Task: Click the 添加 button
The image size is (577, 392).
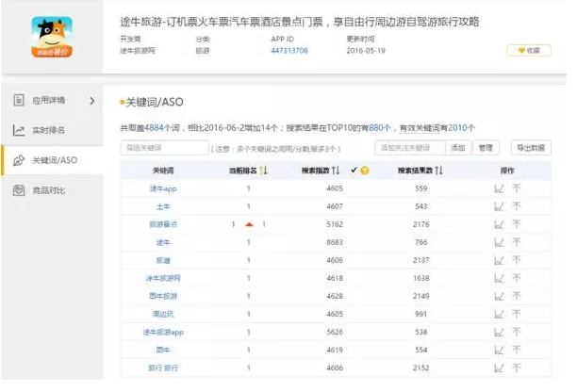Action: (458, 148)
